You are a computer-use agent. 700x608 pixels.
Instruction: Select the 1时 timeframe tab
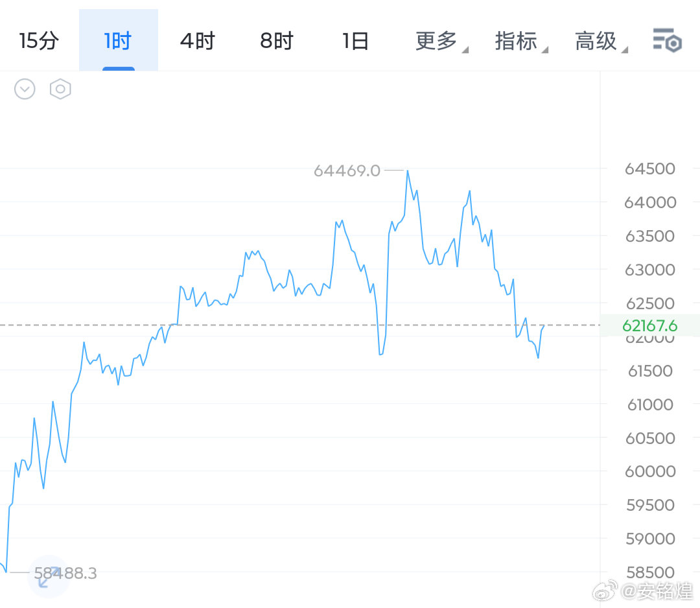pyautogui.click(x=119, y=41)
